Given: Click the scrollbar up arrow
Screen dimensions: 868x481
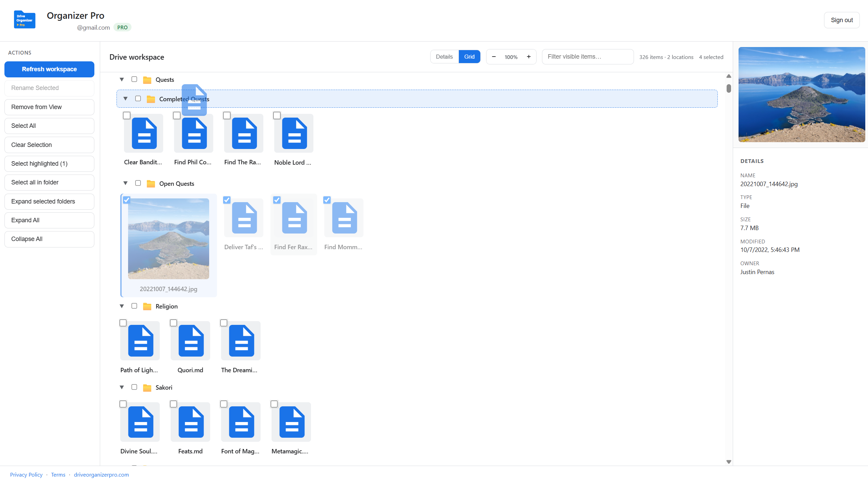Looking at the screenshot, I should click(x=729, y=76).
